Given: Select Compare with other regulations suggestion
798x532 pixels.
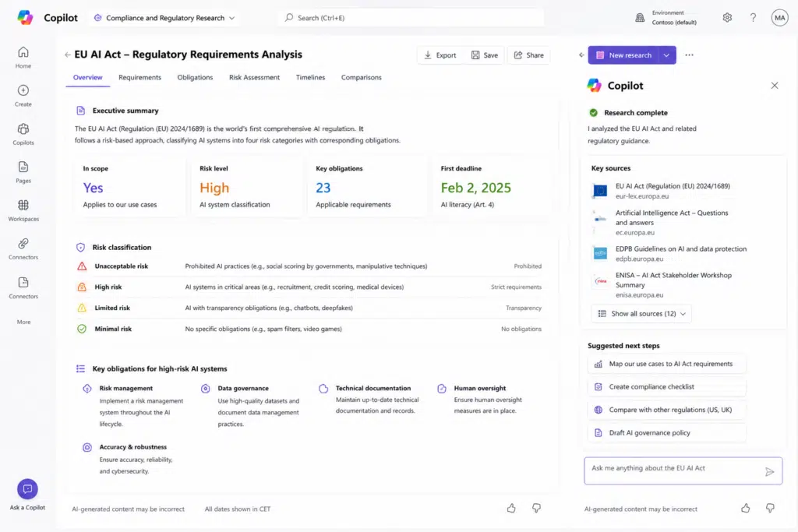Looking at the screenshot, I should pos(667,410).
